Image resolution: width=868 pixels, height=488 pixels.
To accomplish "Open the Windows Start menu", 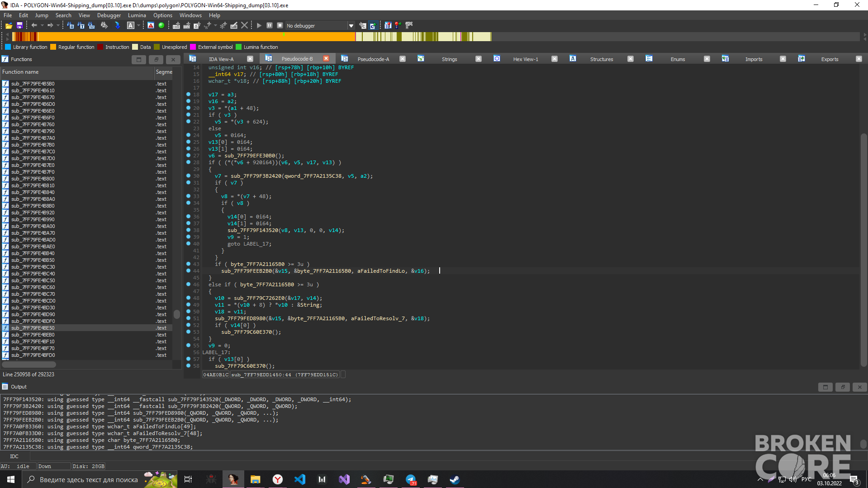I will pyautogui.click(x=11, y=479).
